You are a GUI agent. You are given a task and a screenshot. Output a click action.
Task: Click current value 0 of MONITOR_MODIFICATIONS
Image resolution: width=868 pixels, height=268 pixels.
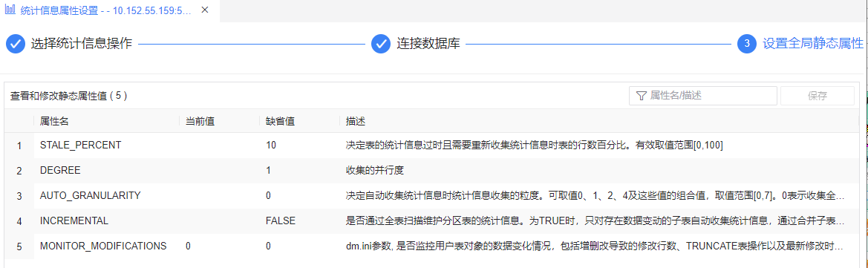189,246
